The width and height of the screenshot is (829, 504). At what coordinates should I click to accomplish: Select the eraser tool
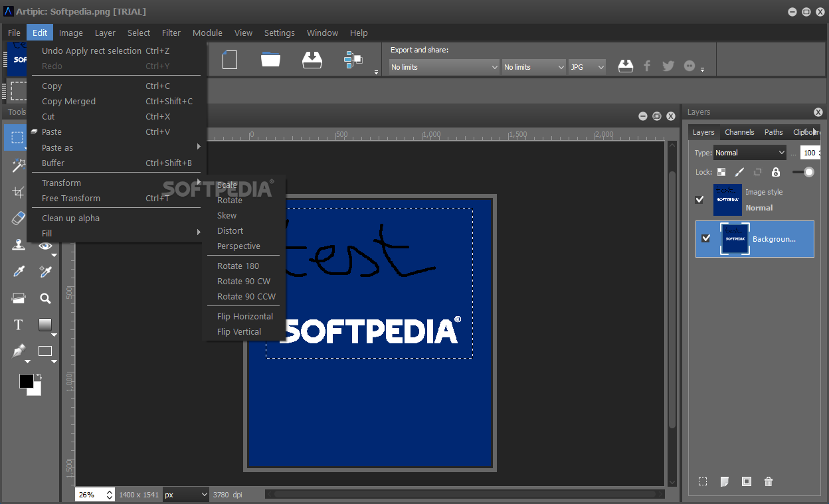click(x=18, y=218)
